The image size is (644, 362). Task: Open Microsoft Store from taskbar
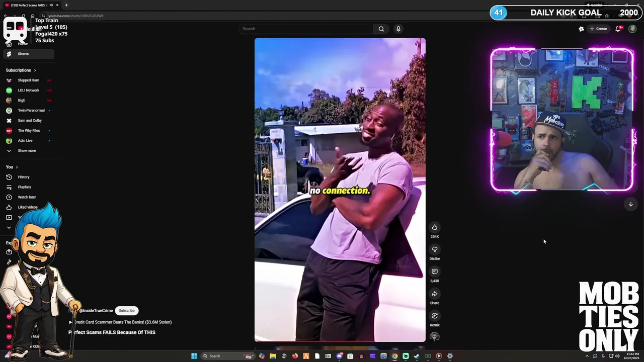point(350,356)
